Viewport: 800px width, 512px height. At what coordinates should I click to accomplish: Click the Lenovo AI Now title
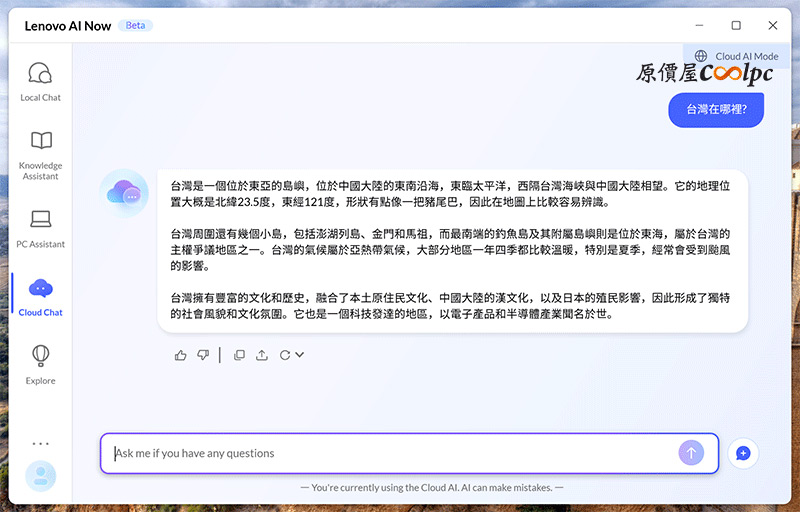point(68,26)
